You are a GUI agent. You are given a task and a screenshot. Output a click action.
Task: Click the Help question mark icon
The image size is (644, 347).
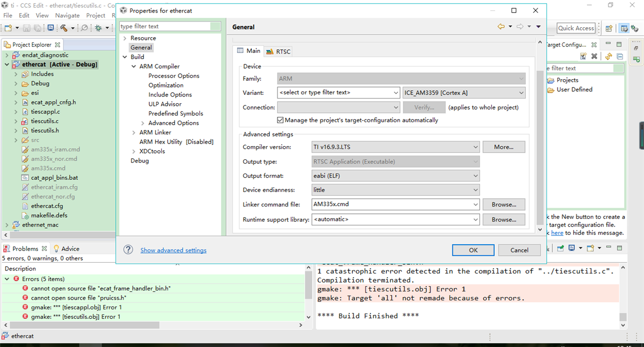[128, 250]
